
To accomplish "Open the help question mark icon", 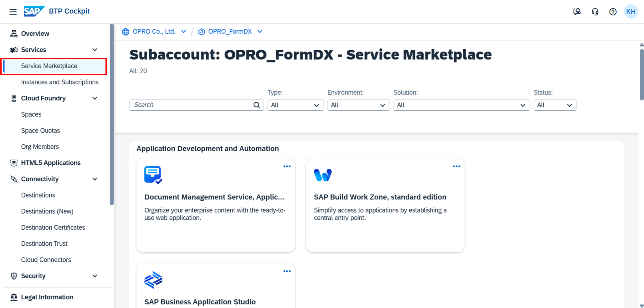I will pyautogui.click(x=613, y=12).
